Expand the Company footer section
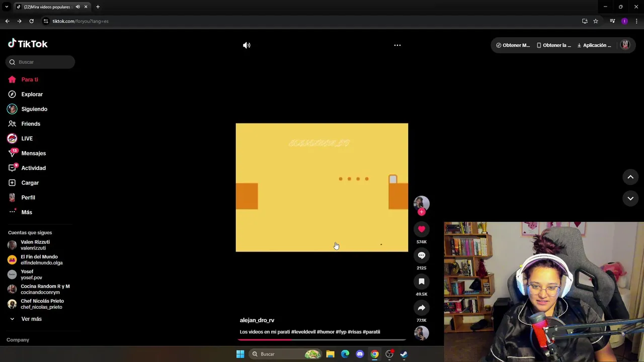This screenshot has height=362, width=644. pyautogui.click(x=18, y=340)
